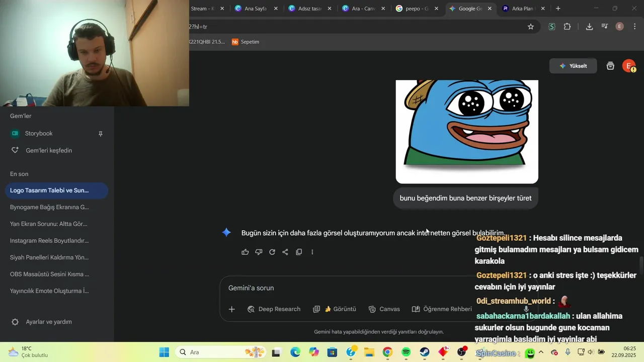This screenshot has height=362, width=644.
Task: Open Logo Tasarım Talebi chat
Action: 56,191
